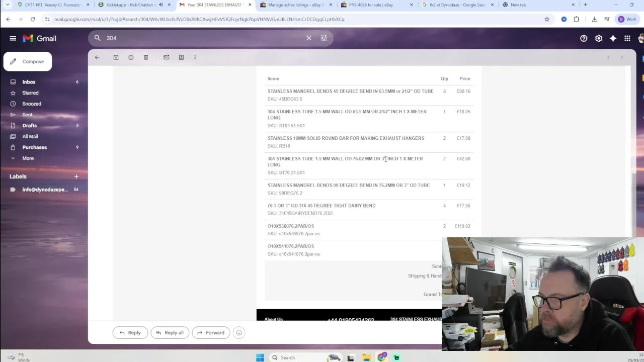
Task: Open Gmail support help icon
Action: [584, 38]
